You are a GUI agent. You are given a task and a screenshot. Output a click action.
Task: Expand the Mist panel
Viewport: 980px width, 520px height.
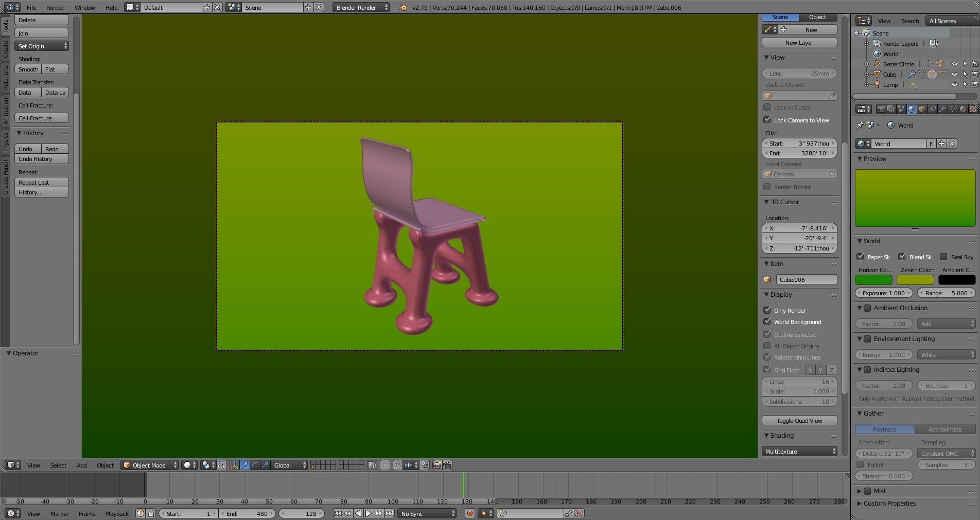coord(859,491)
